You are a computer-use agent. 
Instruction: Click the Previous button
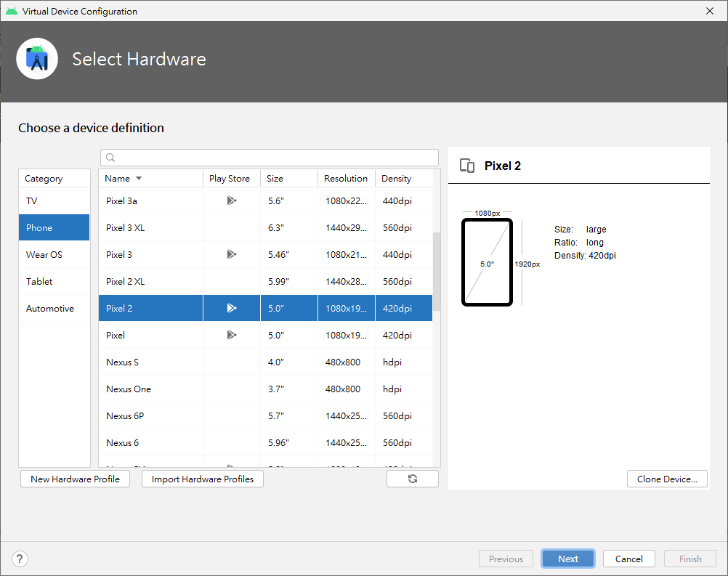[x=506, y=559]
